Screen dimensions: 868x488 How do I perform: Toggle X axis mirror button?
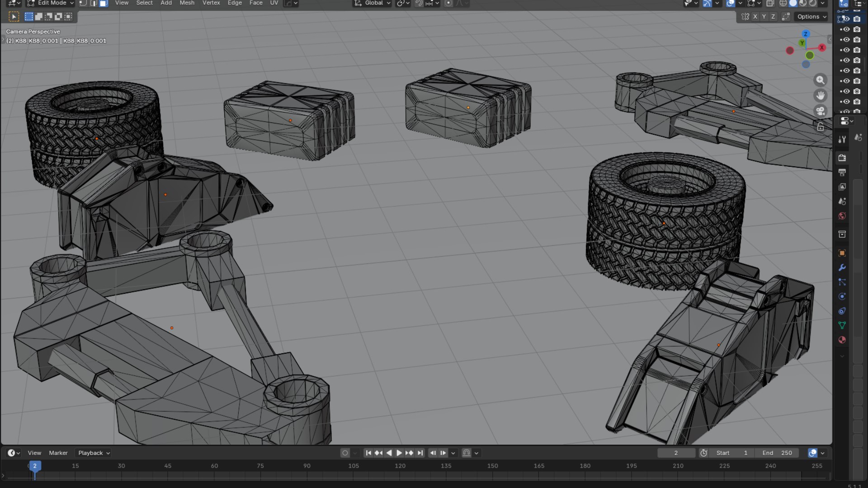[x=755, y=17]
